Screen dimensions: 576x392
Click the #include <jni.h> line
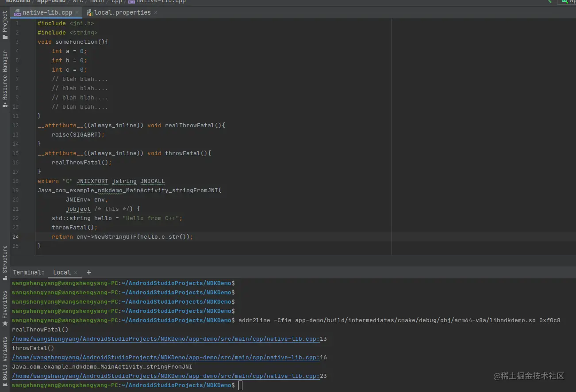(65, 23)
